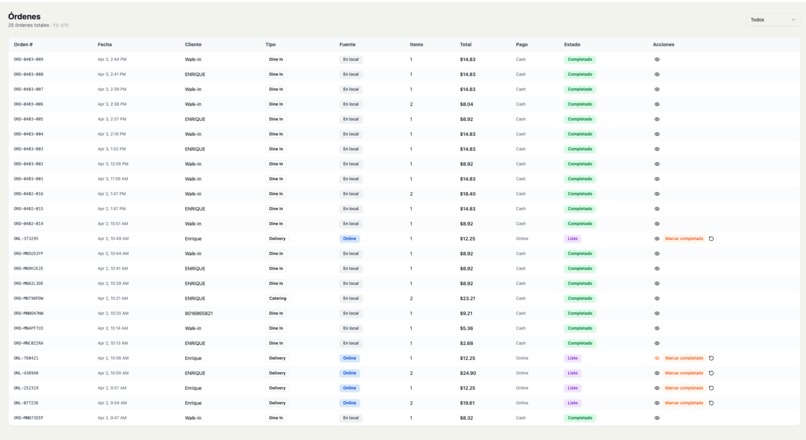Open eye icon for Apr 3, 2:16 PM order

(x=657, y=134)
